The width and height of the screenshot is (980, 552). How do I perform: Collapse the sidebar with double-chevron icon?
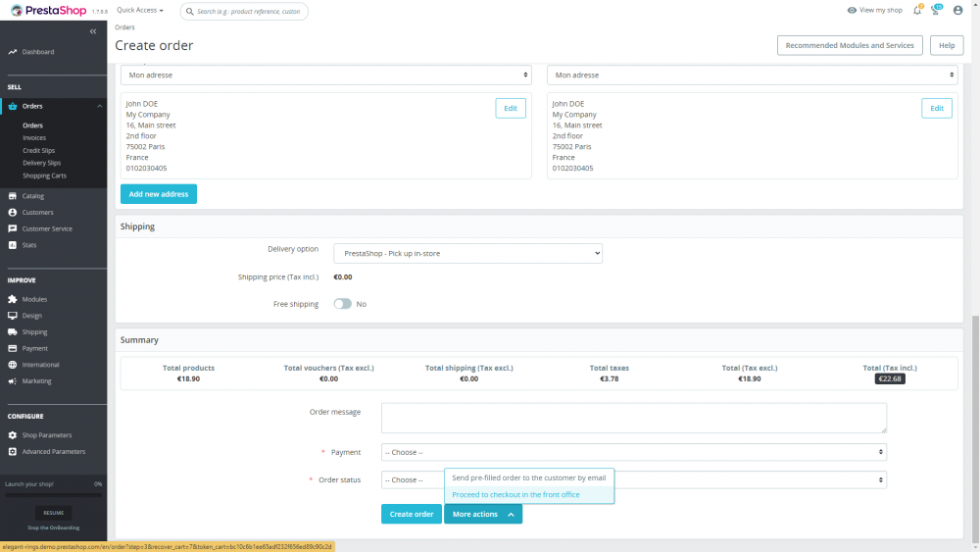click(x=93, y=31)
